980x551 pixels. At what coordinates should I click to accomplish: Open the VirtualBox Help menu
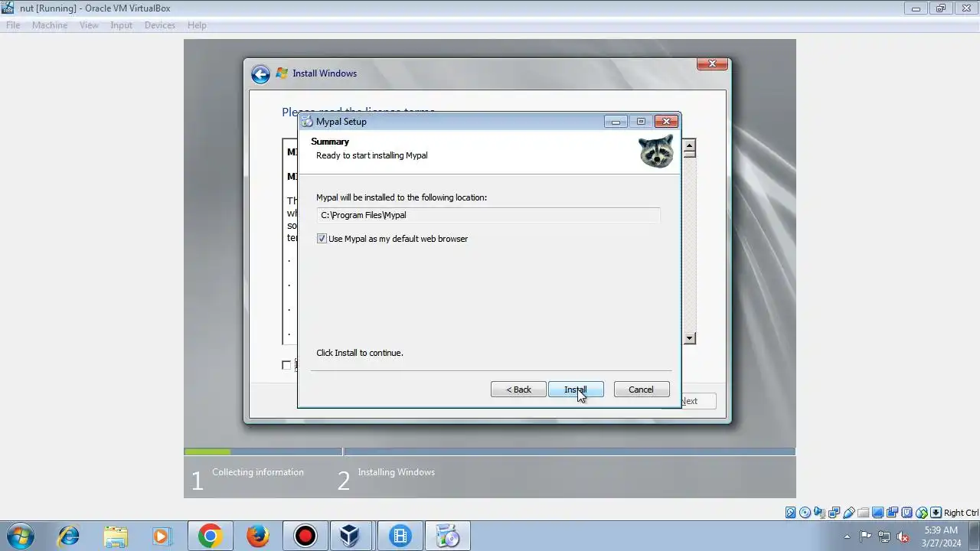point(197,25)
